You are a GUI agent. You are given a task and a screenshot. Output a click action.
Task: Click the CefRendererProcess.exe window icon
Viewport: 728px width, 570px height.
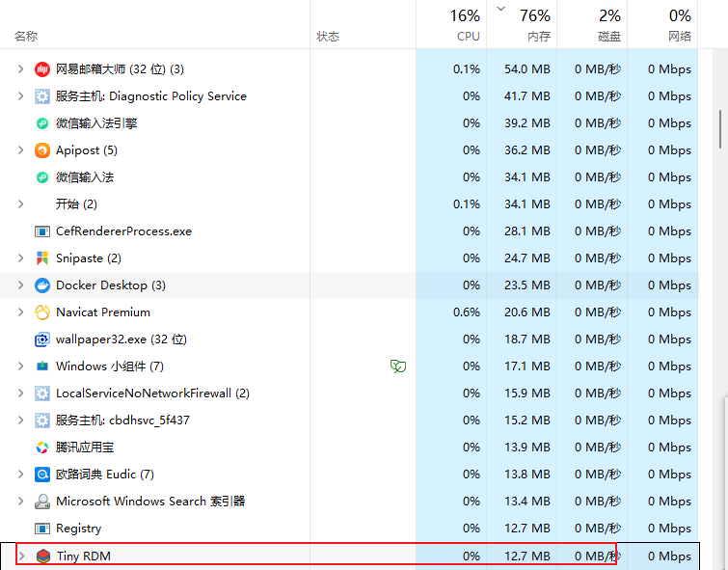[42, 231]
